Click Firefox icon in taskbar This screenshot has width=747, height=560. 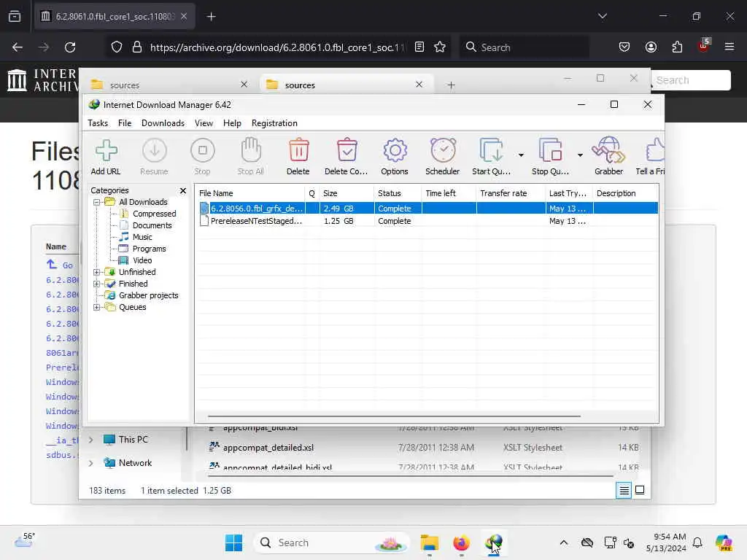pos(461,542)
